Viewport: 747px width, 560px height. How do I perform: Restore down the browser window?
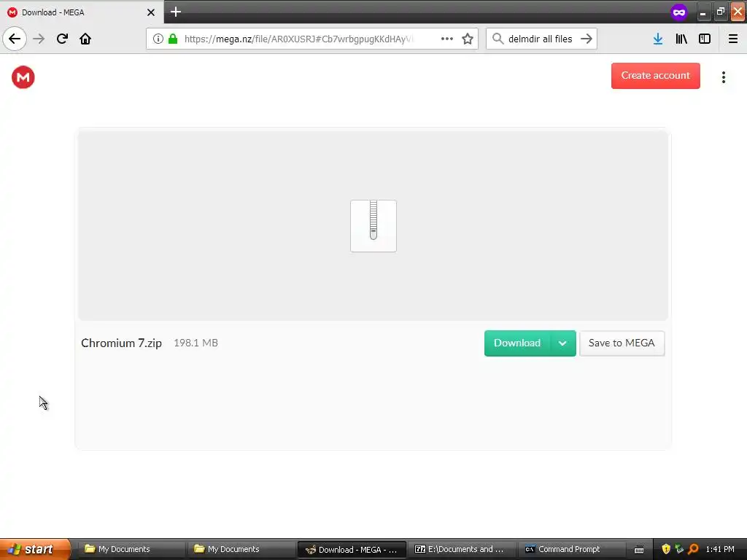[x=720, y=12]
